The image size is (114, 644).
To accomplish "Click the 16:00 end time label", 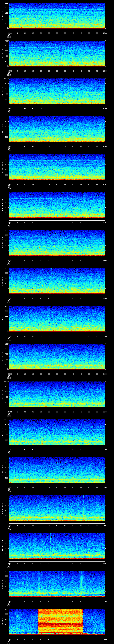I will (105, 71).
